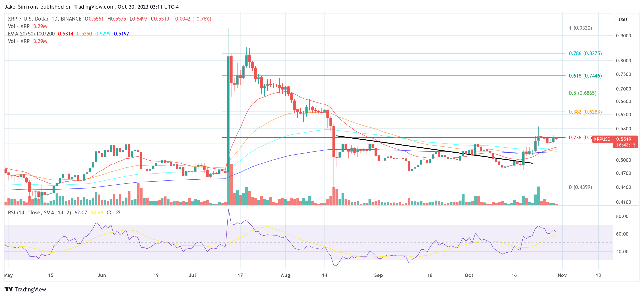Select the Fibonacci 0.382 (0.6283) label
The width and height of the screenshot is (644, 297).
[585, 112]
